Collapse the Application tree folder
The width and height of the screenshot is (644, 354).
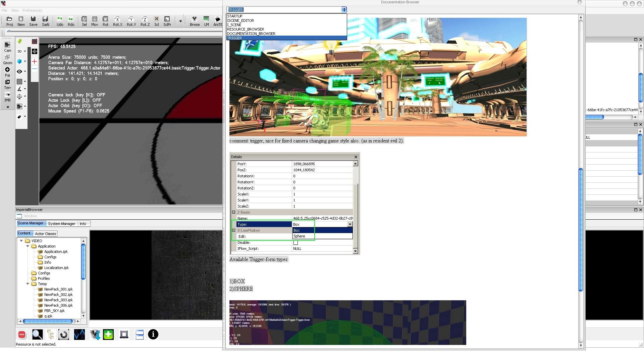pyautogui.click(x=28, y=246)
